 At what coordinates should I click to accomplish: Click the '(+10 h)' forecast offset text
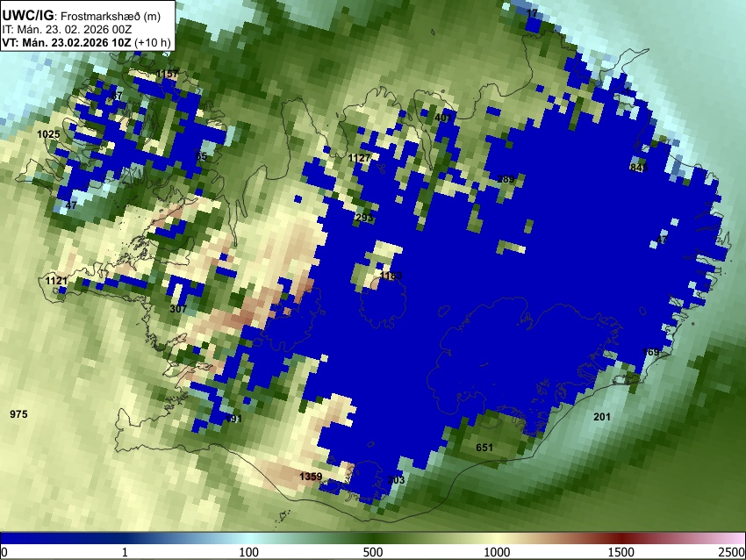[x=152, y=42]
